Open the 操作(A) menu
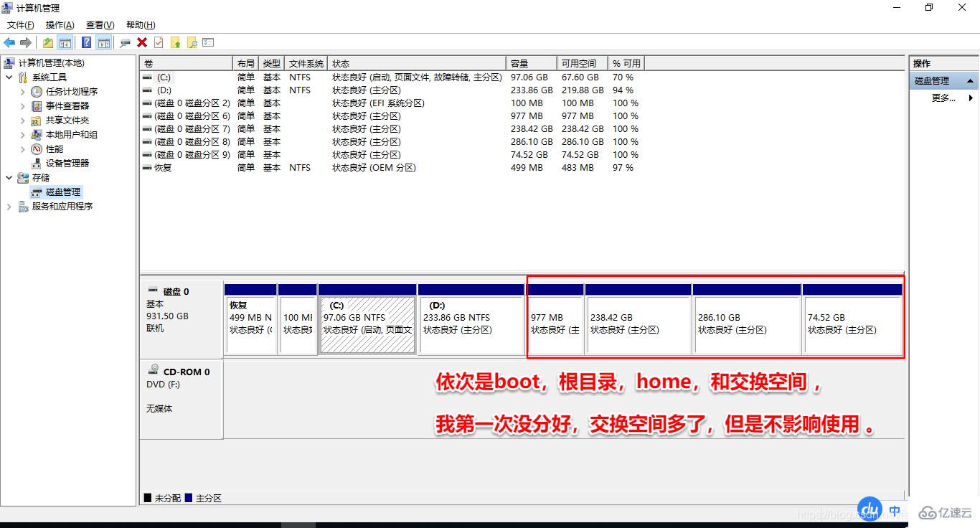980x528 pixels. [60, 25]
